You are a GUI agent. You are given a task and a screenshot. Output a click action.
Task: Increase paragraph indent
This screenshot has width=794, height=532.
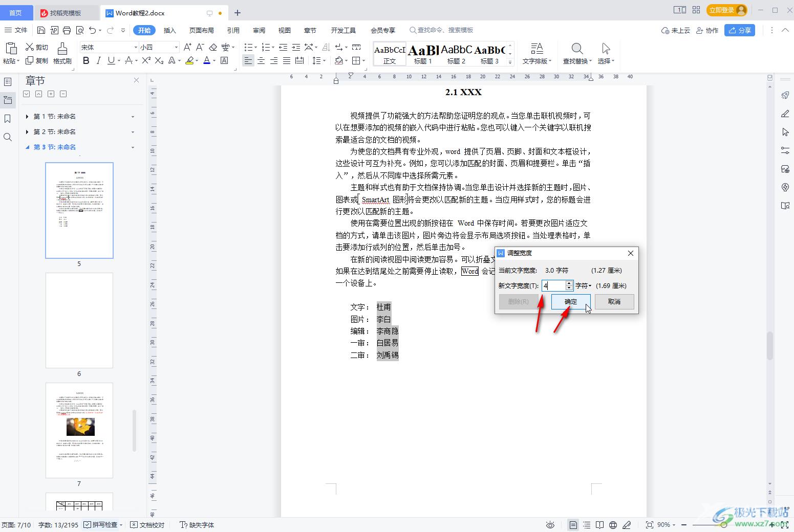pos(296,47)
